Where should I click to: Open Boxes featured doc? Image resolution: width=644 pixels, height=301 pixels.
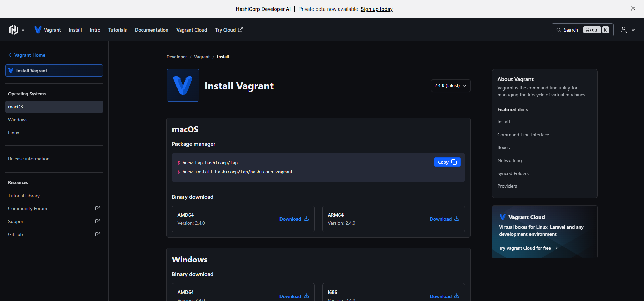point(503,147)
